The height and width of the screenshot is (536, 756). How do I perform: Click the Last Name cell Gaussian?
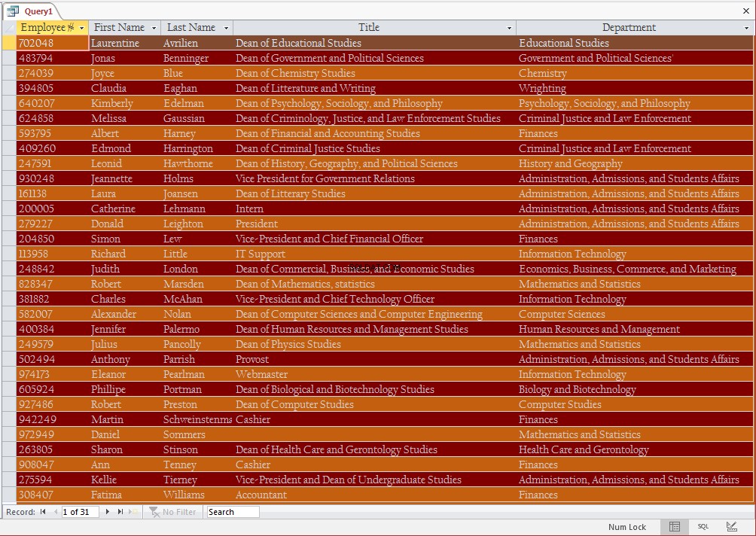(x=197, y=118)
